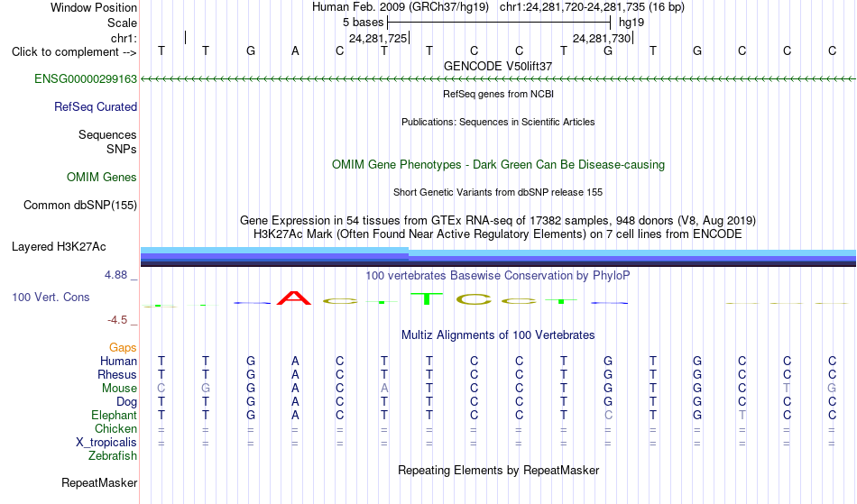Click the 4.88 PhyloP upper scale value
The height and width of the screenshot is (504, 857).
click(x=115, y=275)
